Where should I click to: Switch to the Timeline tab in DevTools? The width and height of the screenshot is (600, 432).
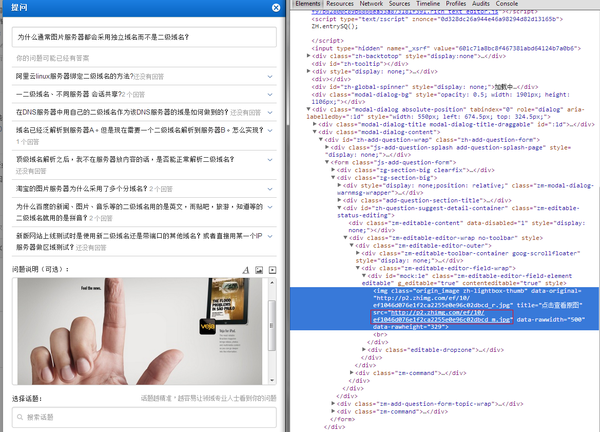pos(428,3)
